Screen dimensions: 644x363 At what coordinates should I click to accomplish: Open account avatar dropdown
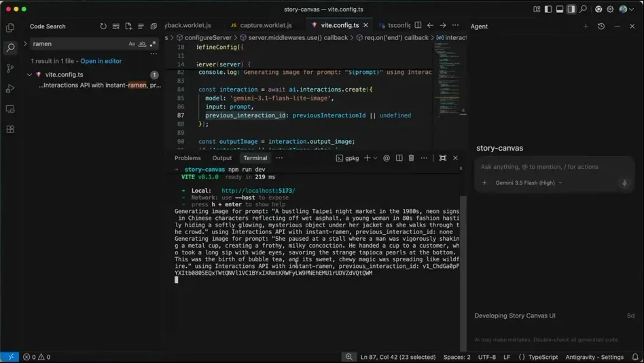coord(626,9)
